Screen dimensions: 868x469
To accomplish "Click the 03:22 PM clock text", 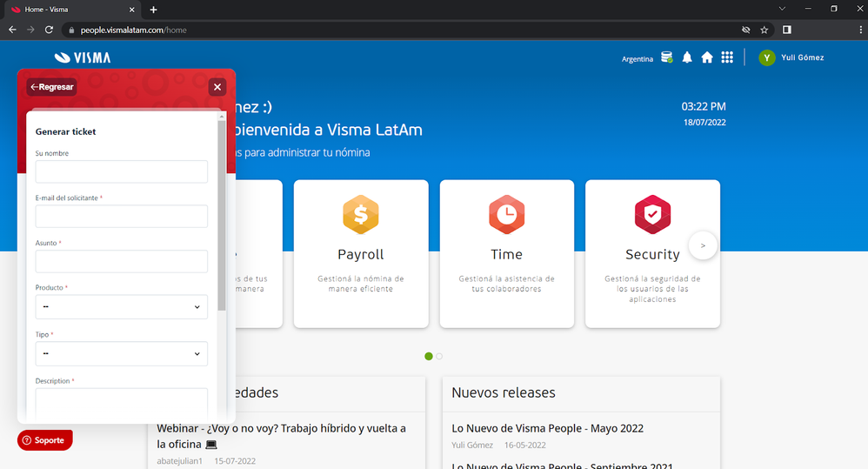I will click(x=704, y=106).
